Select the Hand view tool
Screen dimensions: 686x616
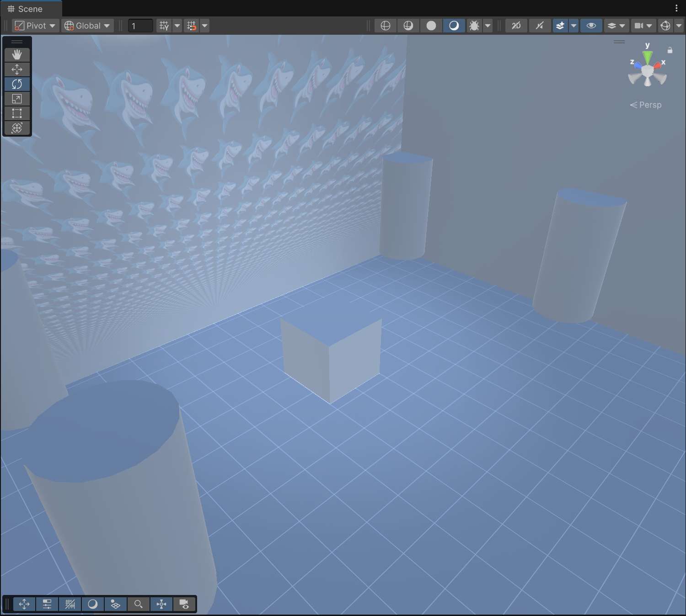17,55
